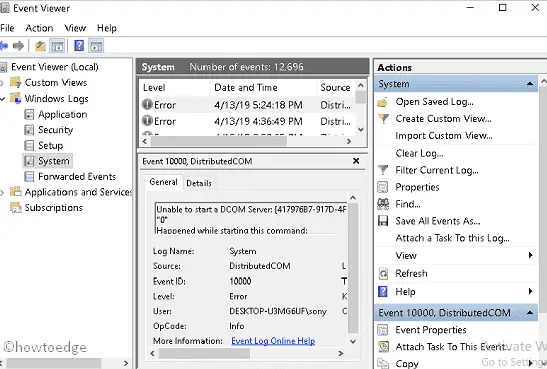The height and width of the screenshot is (369, 547).
Task: Open the Help menu in menu bar
Action: point(107,28)
